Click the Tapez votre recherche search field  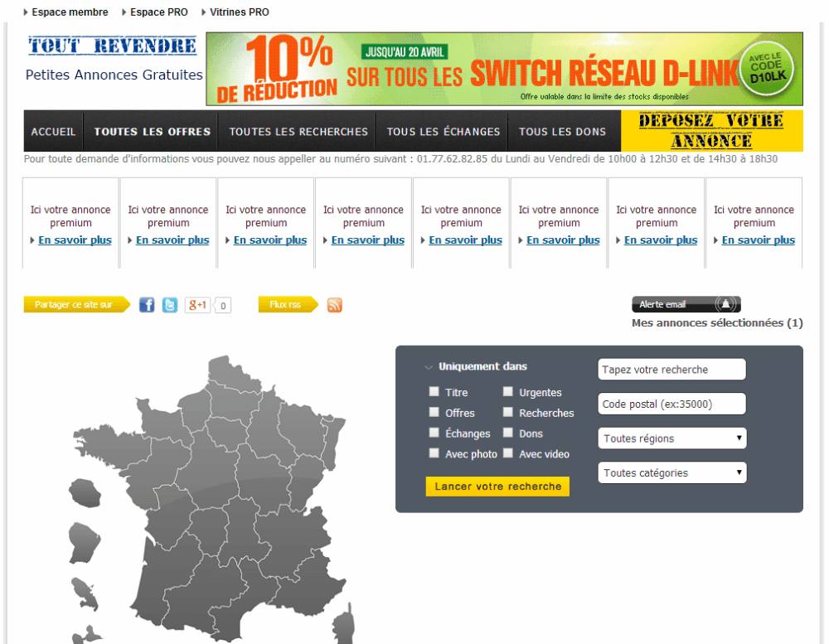(671, 370)
